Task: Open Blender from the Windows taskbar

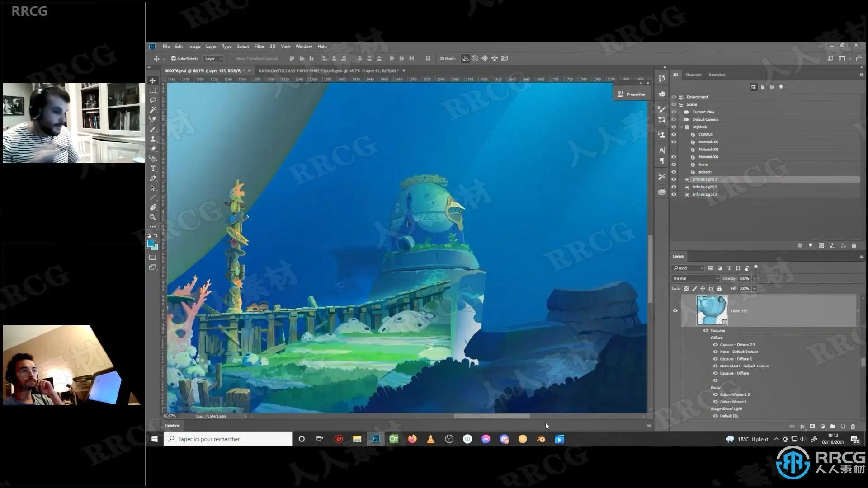Action: (x=541, y=439)
